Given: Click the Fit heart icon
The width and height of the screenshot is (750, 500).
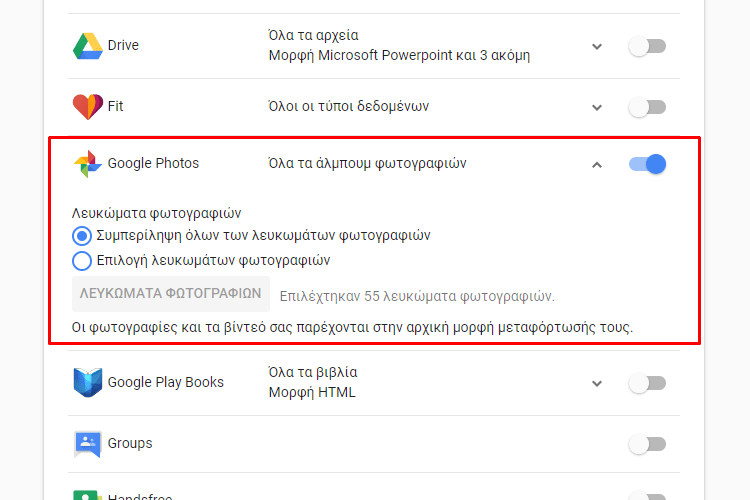Looking at the screenshot, I should (88, 106).
